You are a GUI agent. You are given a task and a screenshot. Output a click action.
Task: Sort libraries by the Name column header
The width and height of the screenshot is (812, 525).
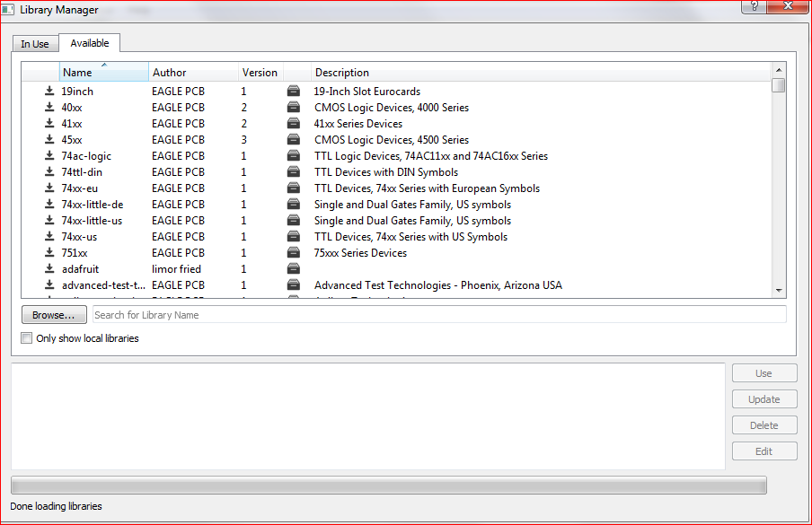click(102, 73)
